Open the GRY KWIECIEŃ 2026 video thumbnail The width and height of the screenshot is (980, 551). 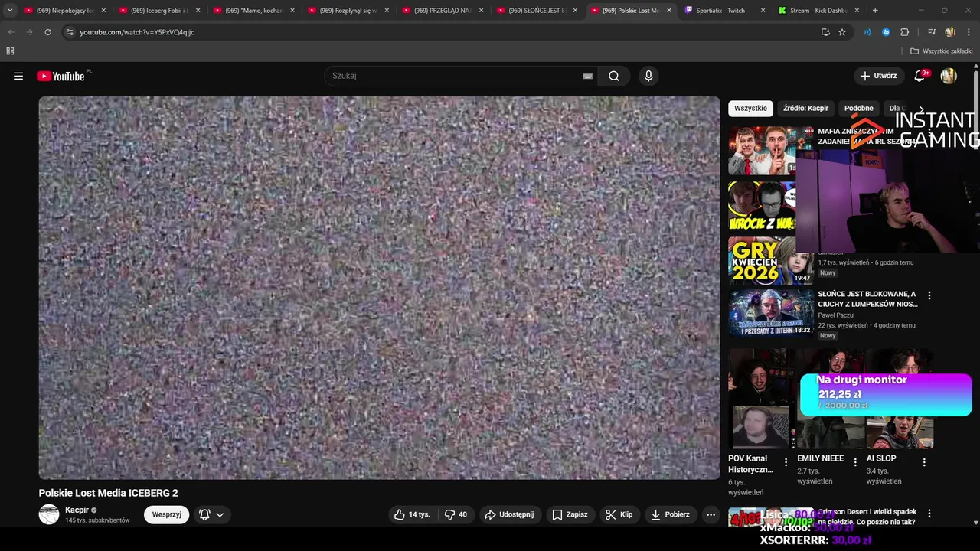pyautogui.click(x=770, y=260)
